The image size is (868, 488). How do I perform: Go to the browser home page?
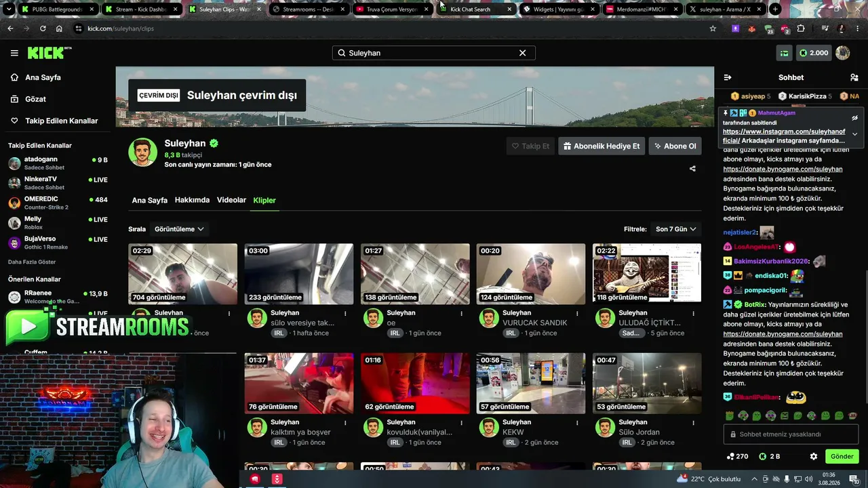pos(59,28)
